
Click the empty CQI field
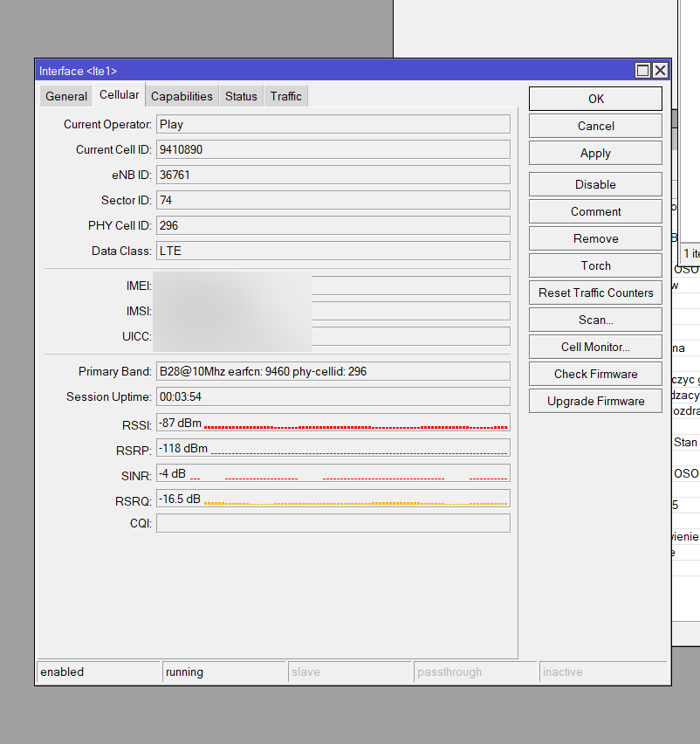coord(333,523)
